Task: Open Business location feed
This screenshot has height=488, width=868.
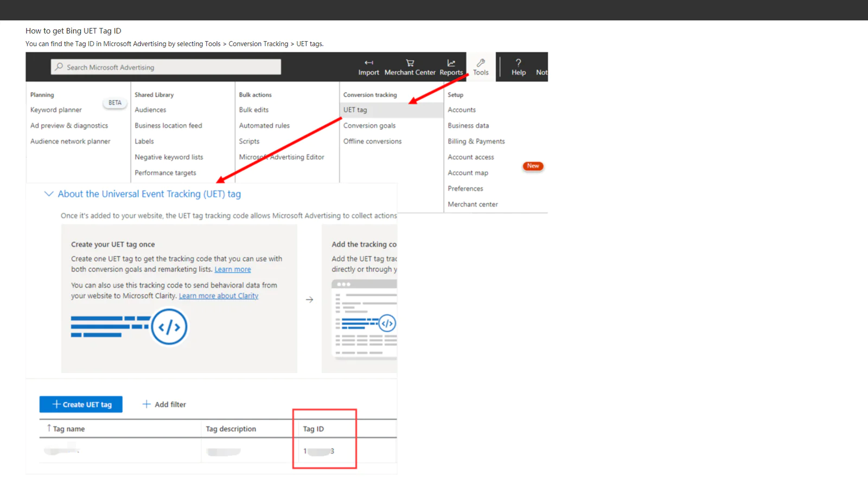Action: [168, 125]
